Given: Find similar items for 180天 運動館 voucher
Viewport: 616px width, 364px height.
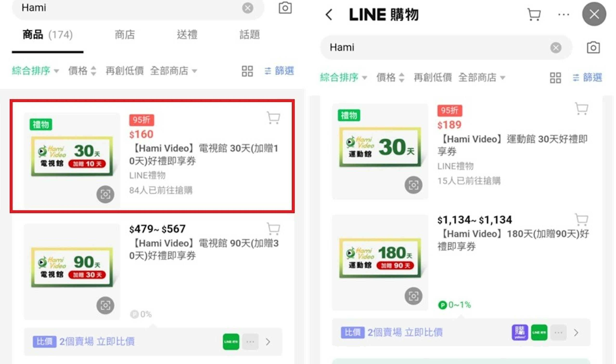Looking at the screenshot, I should coord(413,296).
